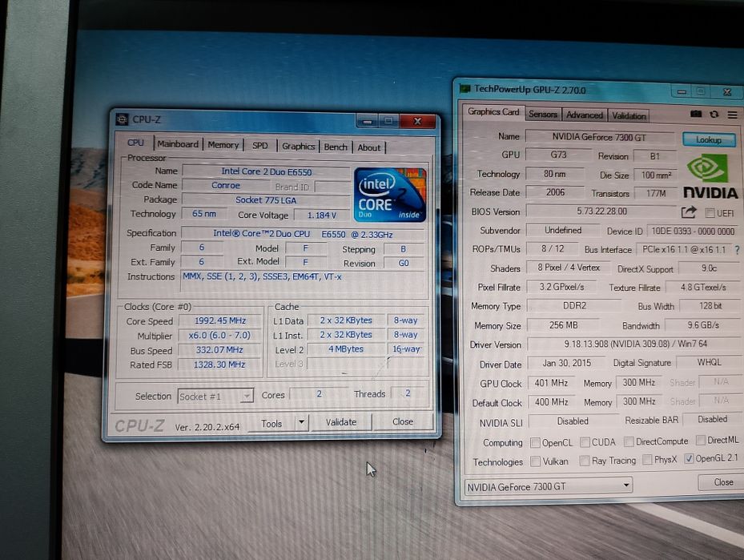
Task: Toggle the CUDA checkbox
Action: click(585, 441)
